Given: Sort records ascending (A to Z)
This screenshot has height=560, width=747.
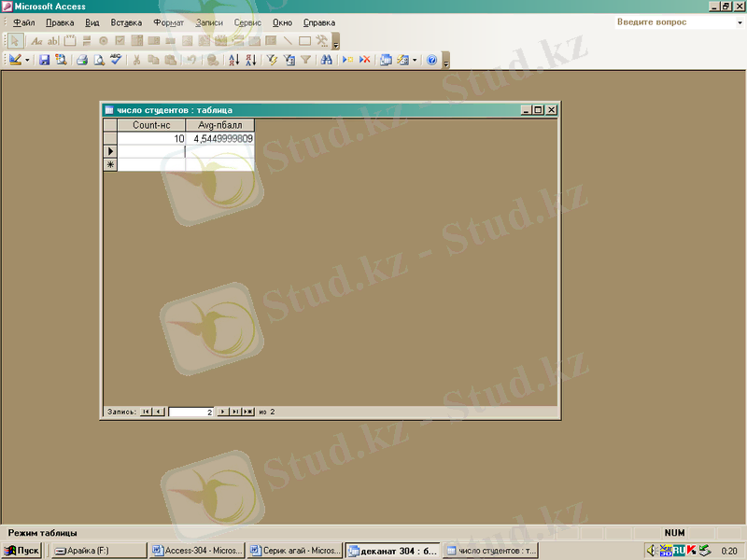Looking at the screenshot, I should click(x=233, y=60).
